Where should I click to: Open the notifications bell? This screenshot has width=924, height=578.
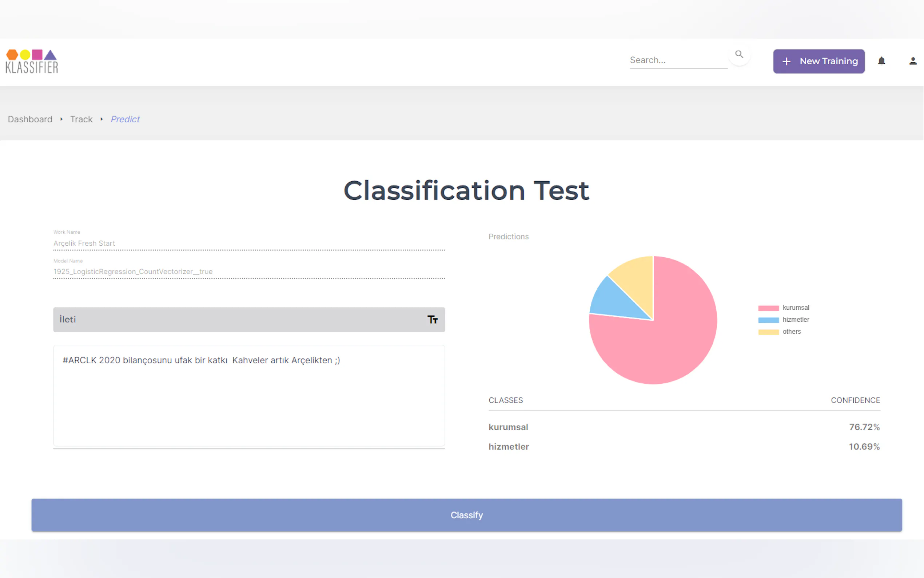tap(881, 61)
